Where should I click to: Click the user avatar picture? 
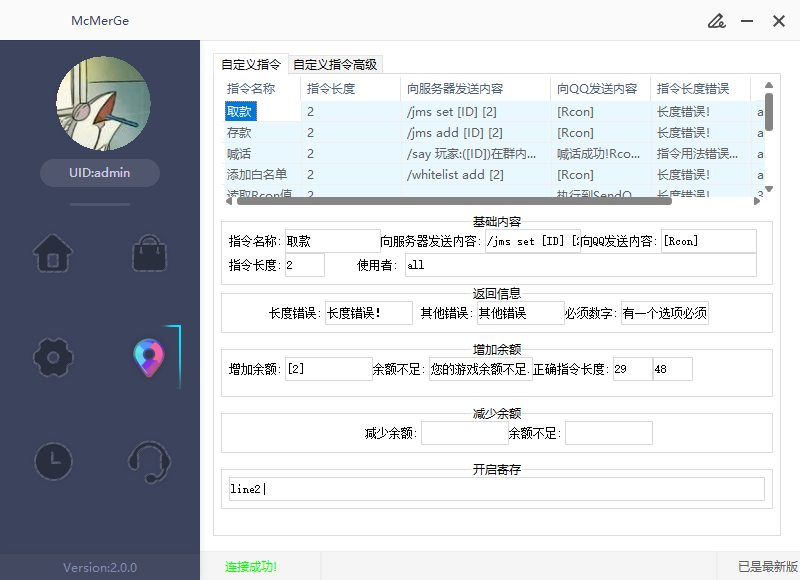[x=103, y=104]
